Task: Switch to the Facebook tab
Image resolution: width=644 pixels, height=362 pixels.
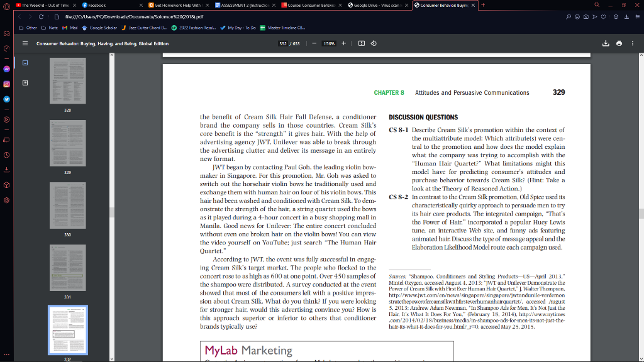Action: [x=96, y=5]
